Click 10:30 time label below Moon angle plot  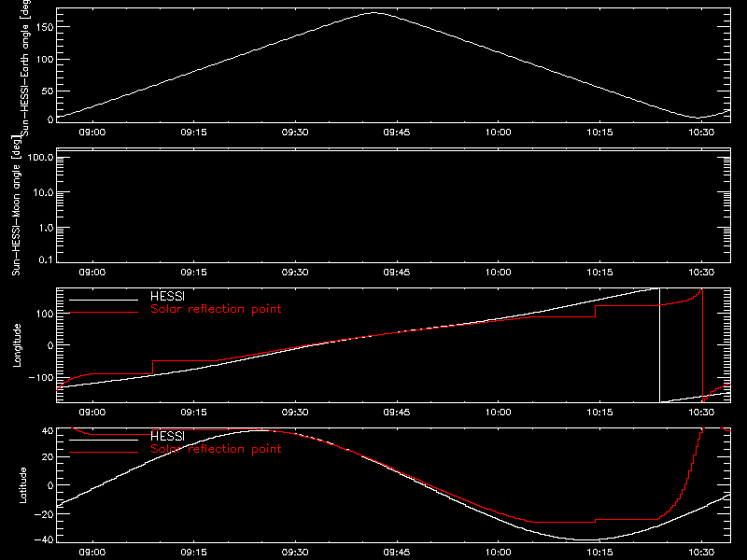701,273
